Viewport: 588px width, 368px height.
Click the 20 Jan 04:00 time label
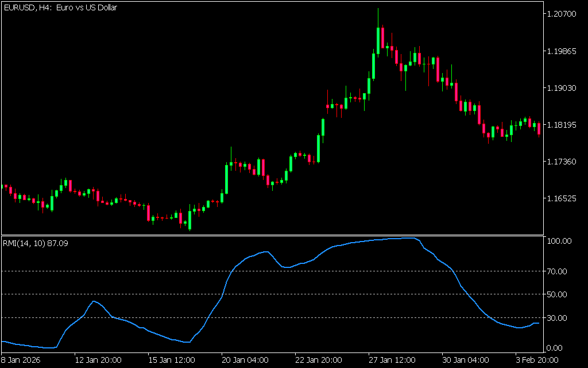tap(245, 360)
